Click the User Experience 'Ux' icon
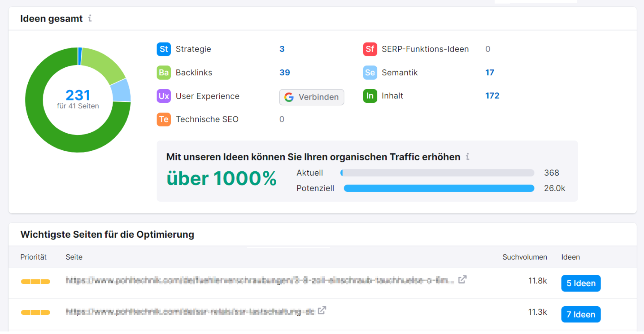Screen dimensions: 644x334 pyautogui.click(x=164, y=96)
